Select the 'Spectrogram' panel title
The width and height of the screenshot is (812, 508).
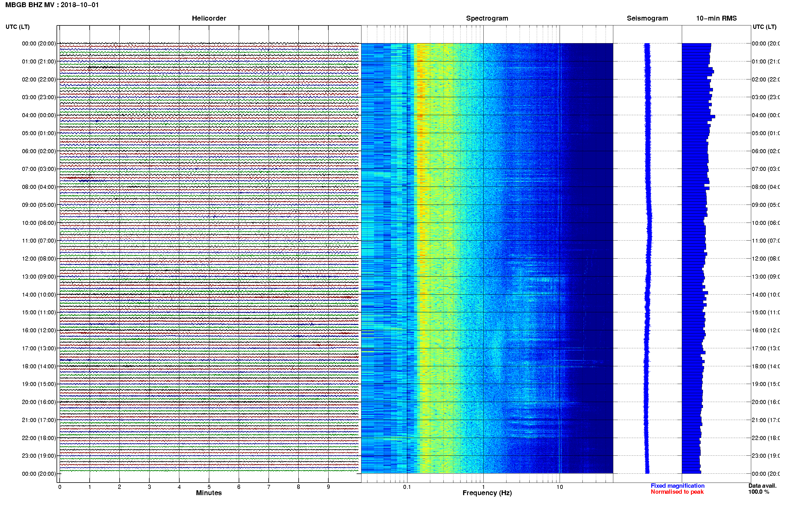[x=487, y=18]
